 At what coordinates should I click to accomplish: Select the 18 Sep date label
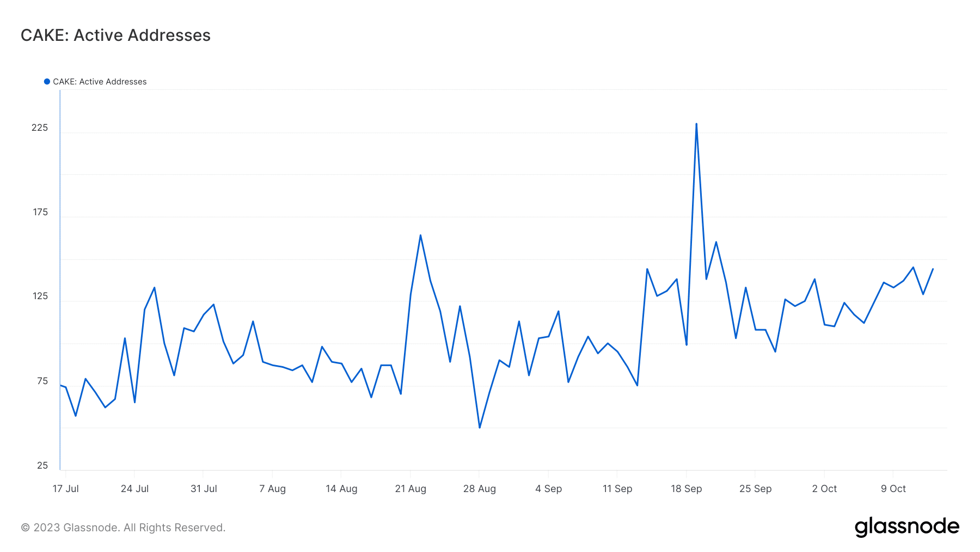pyautogui.click(x=686, y=489)
